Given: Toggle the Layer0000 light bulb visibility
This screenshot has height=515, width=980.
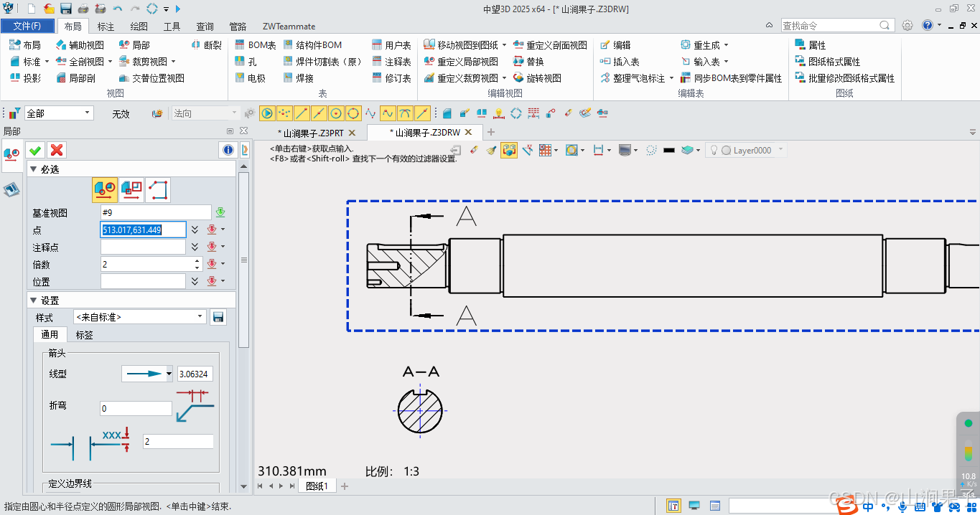Looking at the screenshot, I should (x=714, y=150).
